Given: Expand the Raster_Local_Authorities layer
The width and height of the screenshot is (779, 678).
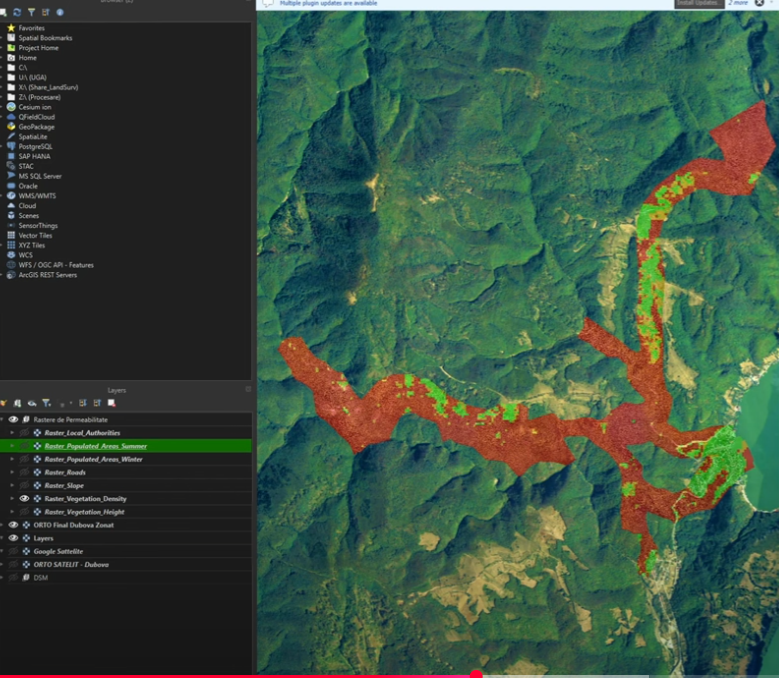Looking at the screenshot, I should (12, 433).
